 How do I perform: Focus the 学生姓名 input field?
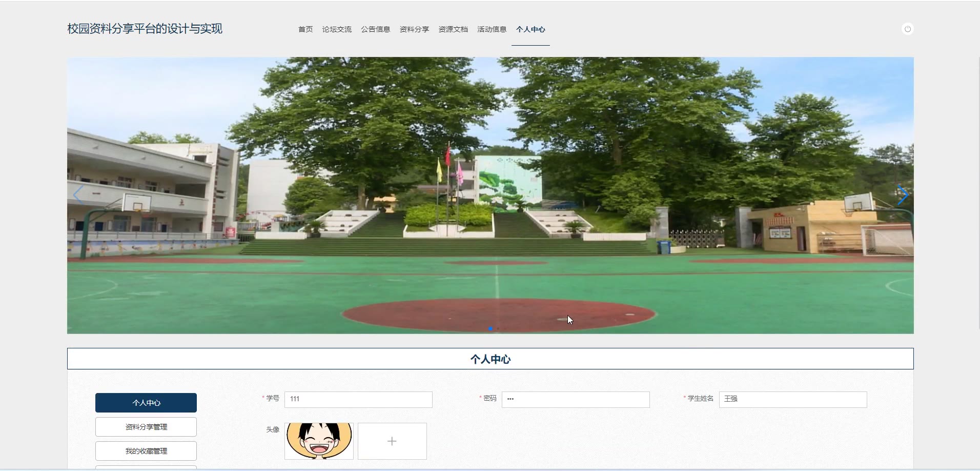click(793, 400)
